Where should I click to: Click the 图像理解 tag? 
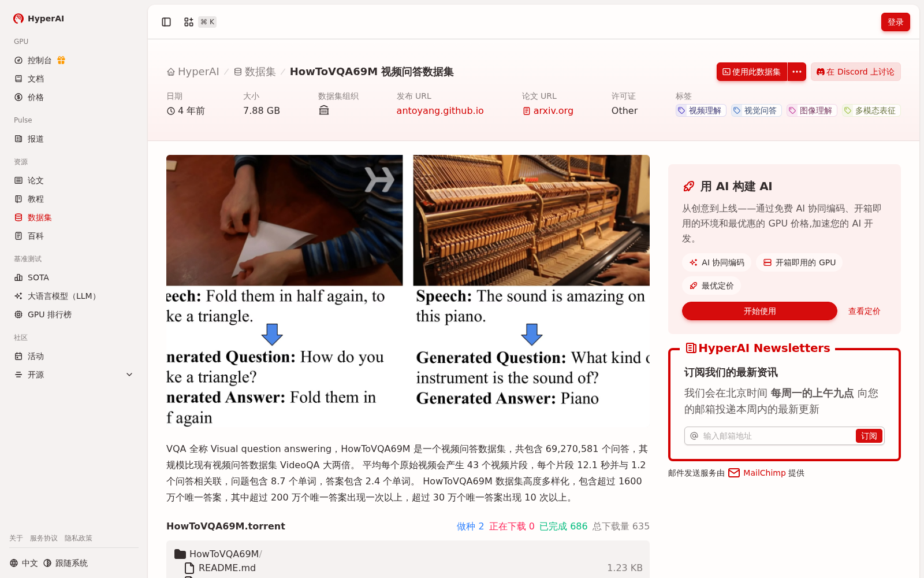point(811,110)
